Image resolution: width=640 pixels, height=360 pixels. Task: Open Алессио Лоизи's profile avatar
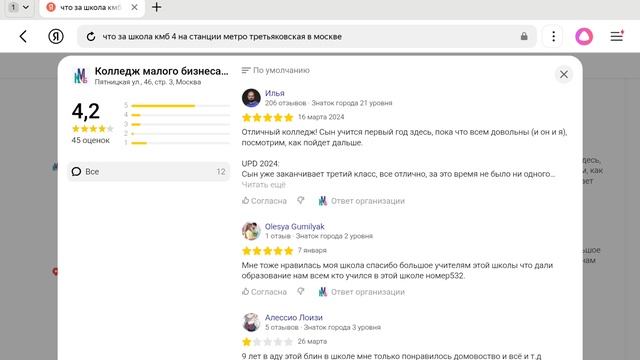(x=251, y=322)
